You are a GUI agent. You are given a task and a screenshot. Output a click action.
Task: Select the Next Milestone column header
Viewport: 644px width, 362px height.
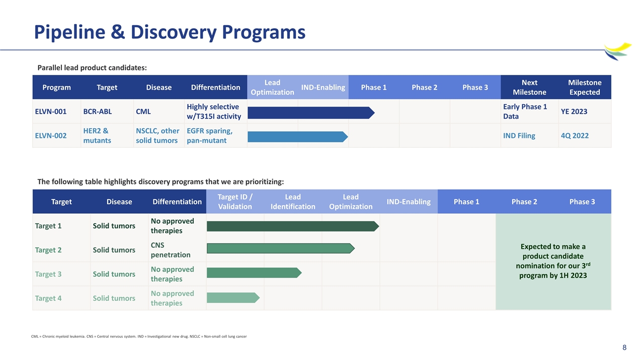click(x=529, y=87)
